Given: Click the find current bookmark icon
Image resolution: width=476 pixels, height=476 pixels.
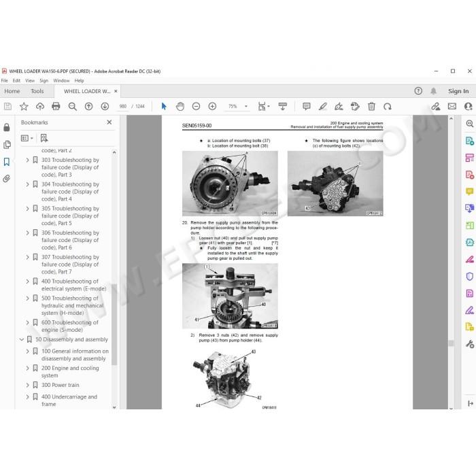Looking at the screenshot, I should pos(44,138).
